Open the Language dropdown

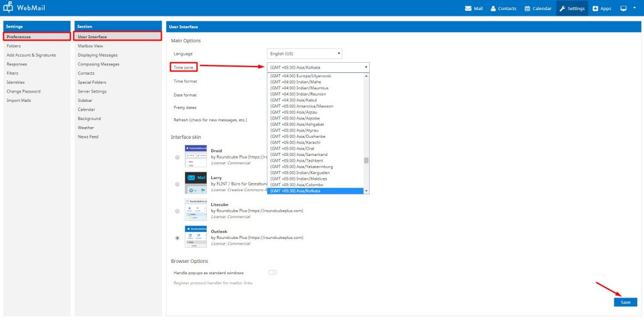(x=304, y=53)
